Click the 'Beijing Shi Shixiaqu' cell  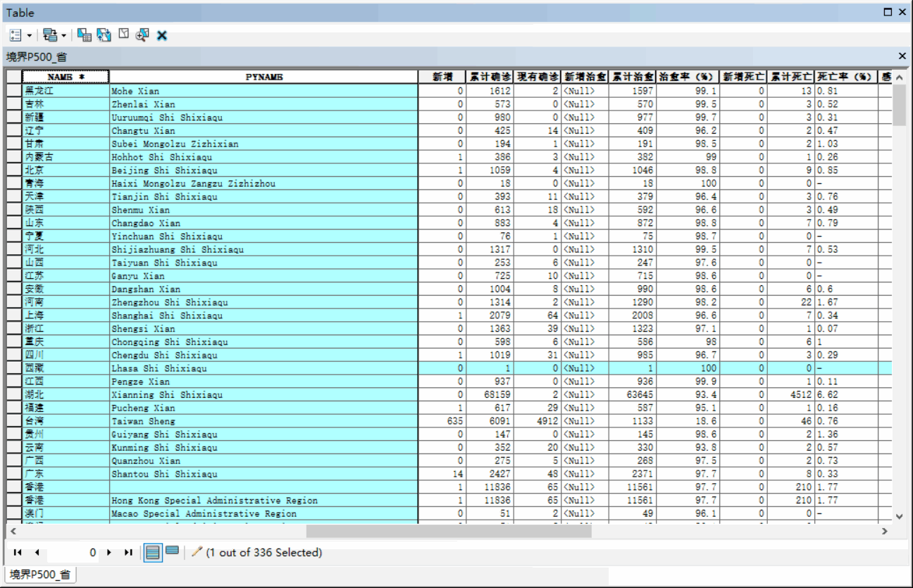click(264, 170)
